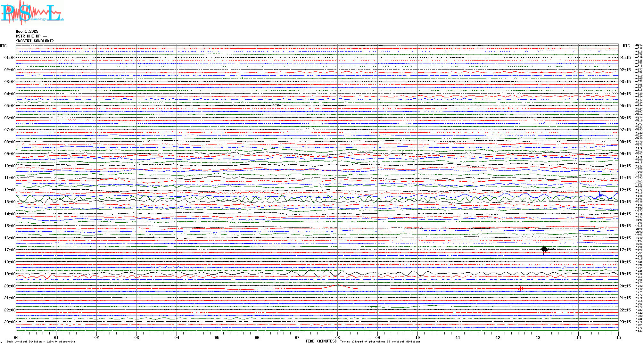
Task: Click the "03:00" hour label
Action: click(10, 82)
